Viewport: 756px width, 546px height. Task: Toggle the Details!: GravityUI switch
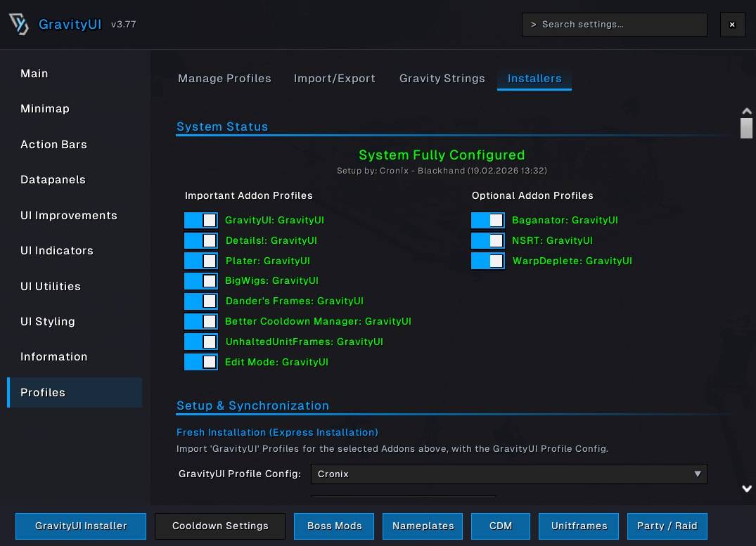pyautogui.click(x=200, y=240)
